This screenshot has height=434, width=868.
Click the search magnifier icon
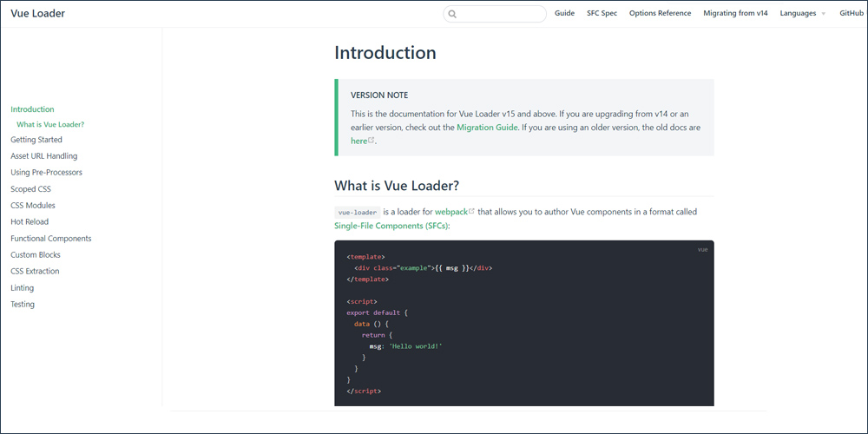click(452, 14)
